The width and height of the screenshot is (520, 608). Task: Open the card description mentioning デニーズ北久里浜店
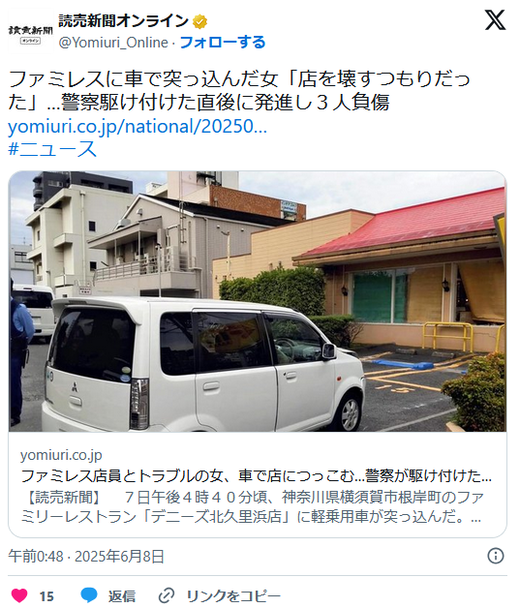pyautogui.click(x=252, y=507)
